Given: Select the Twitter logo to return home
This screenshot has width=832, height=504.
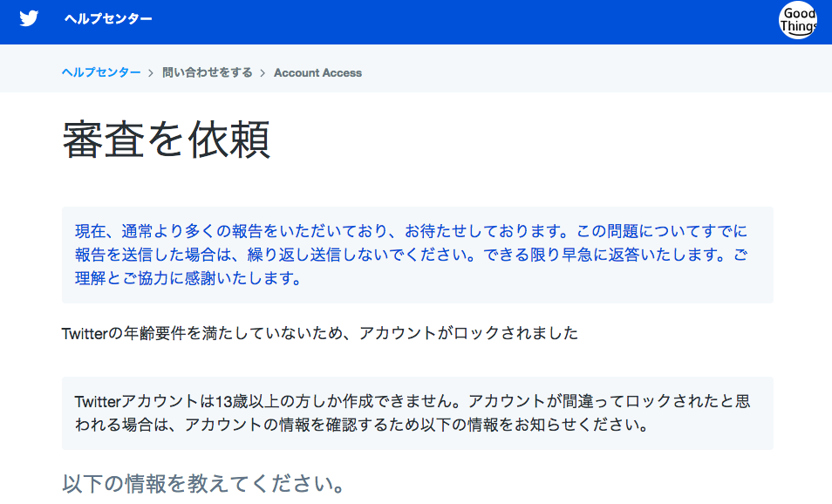Looking at the screenshot, I should 30,17.
